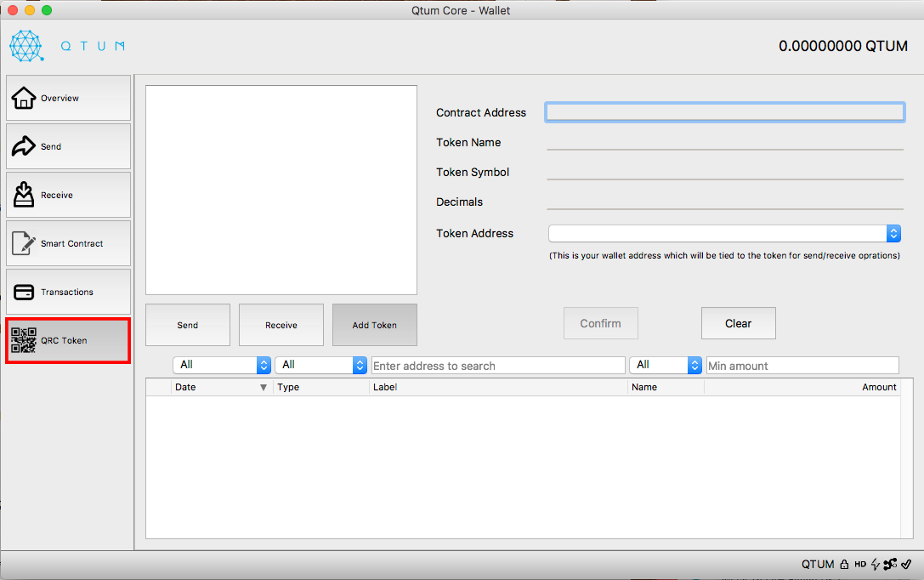Switch to token Send tab below list
This screenshot has height=580, width=924.
187,325
